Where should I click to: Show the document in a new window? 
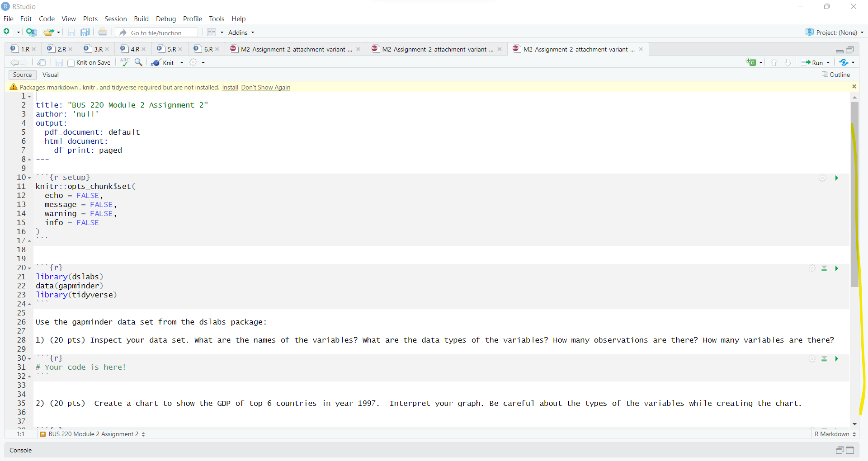[41, 62]
